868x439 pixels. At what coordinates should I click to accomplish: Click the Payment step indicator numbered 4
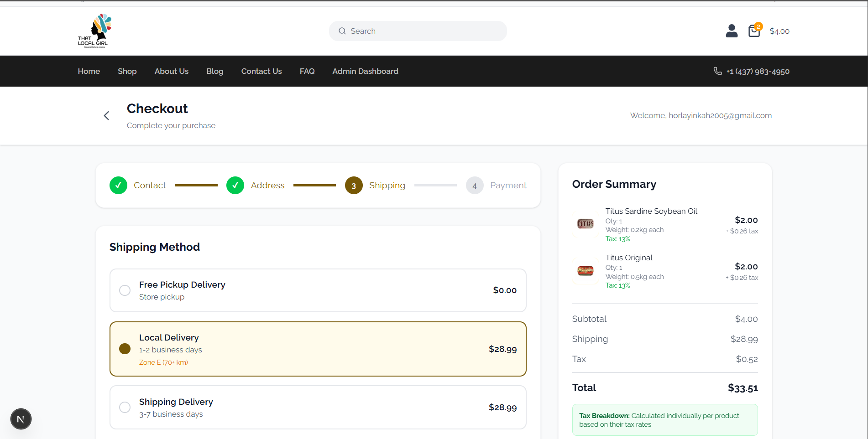475,185
